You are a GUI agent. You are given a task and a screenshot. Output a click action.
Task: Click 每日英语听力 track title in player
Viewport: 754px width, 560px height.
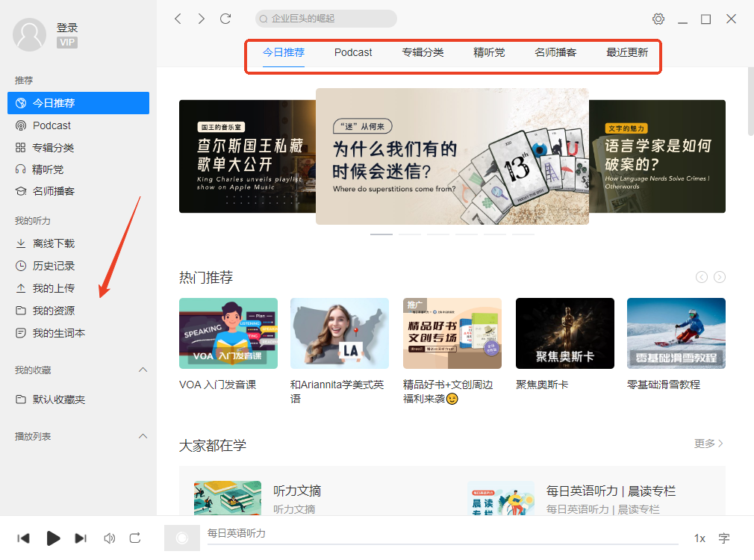pos(236,533)
